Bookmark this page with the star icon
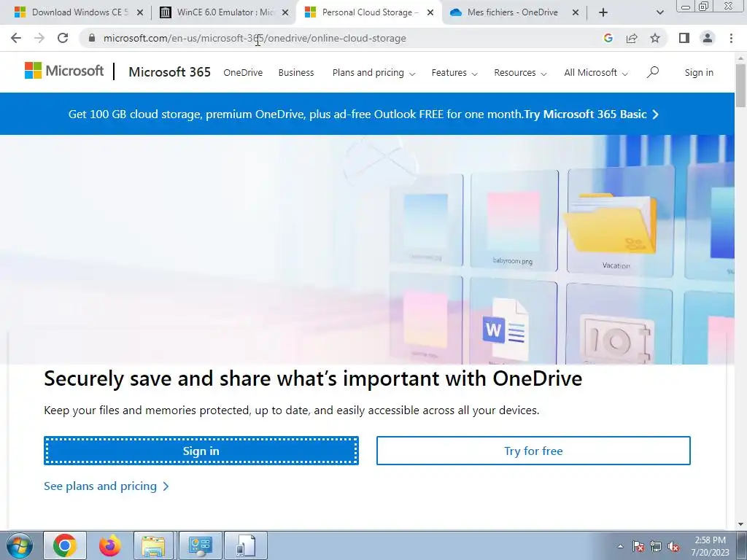Image resolution: width=747 pixels, height=560 pixels. (x=655, y=38)
